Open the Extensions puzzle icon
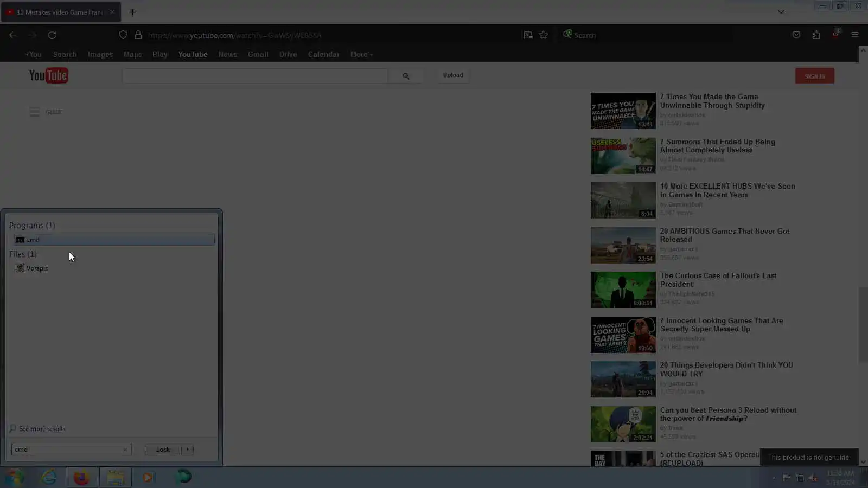The height and width of the screenshot is (488, 868). click(x=816, y=35)
